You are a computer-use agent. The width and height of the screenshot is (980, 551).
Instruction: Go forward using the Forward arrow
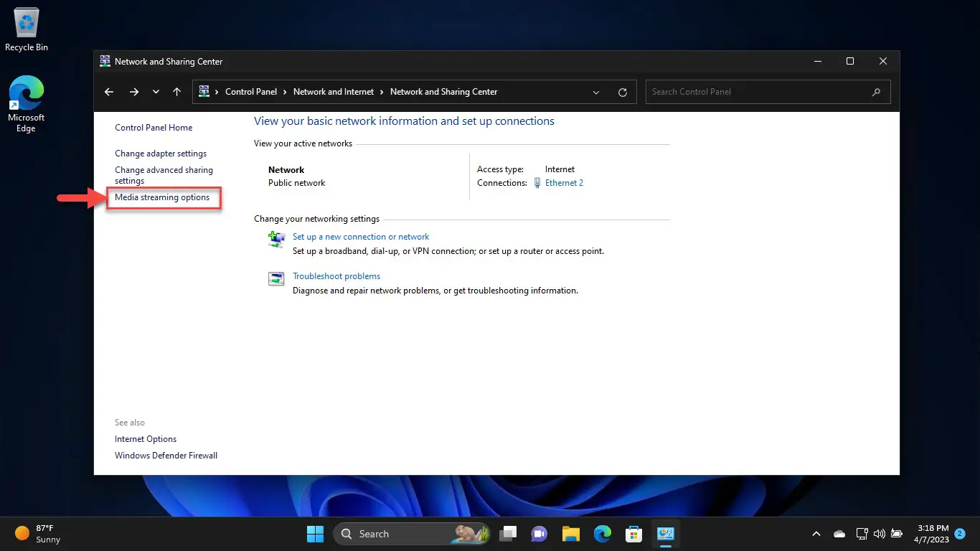tap(134, 92)
